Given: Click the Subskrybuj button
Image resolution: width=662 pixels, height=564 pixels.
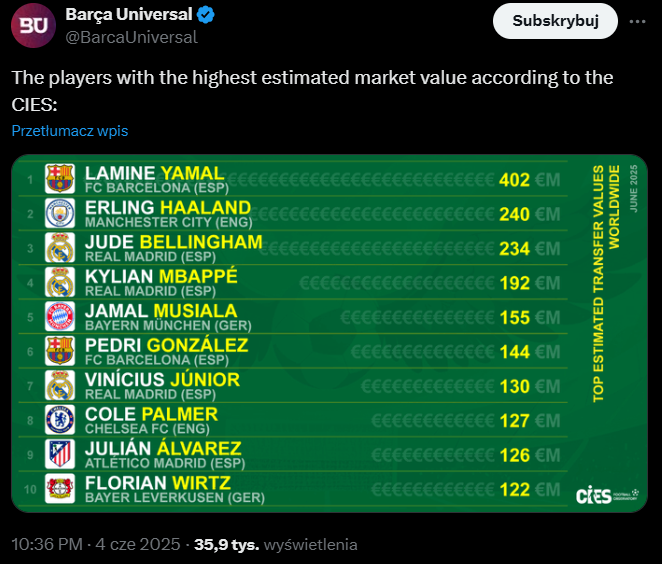Looking at the screenshot, I should [x=555, y=21].
